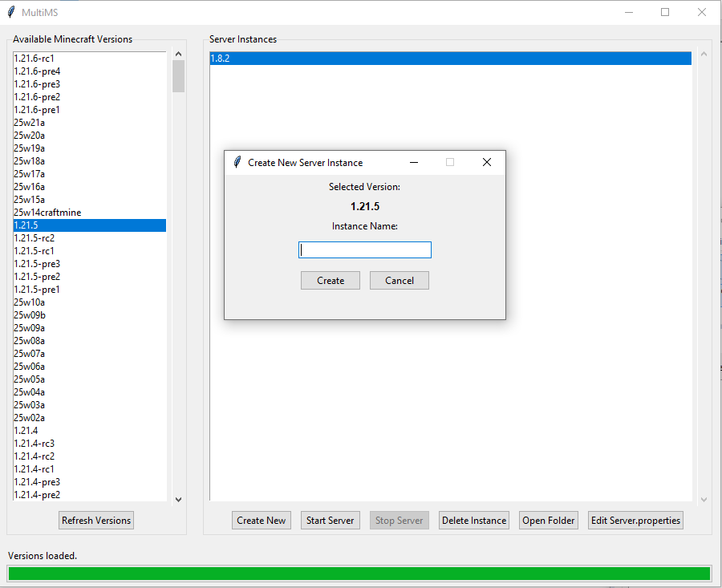The width and height of the screenshot is (722, 588).
Task: Close the Create New Server Instance dialog
Action: (x=487, y=162)
